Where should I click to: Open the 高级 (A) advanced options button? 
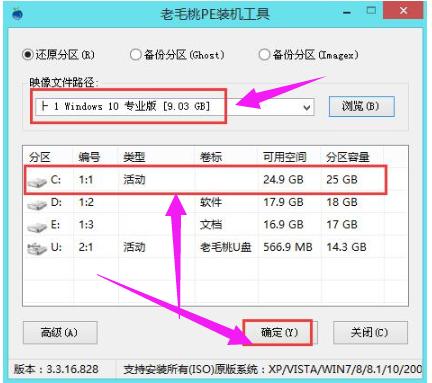(60, 332)
